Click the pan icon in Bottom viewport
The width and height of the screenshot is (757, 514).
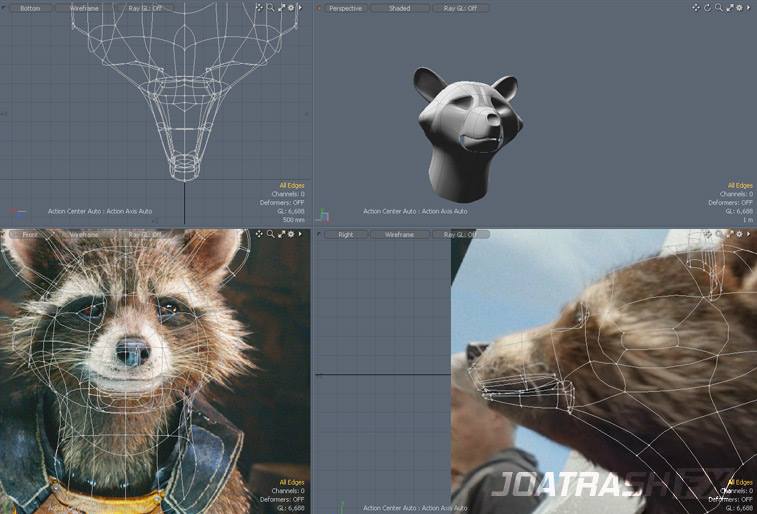click(x=259, y=7)
